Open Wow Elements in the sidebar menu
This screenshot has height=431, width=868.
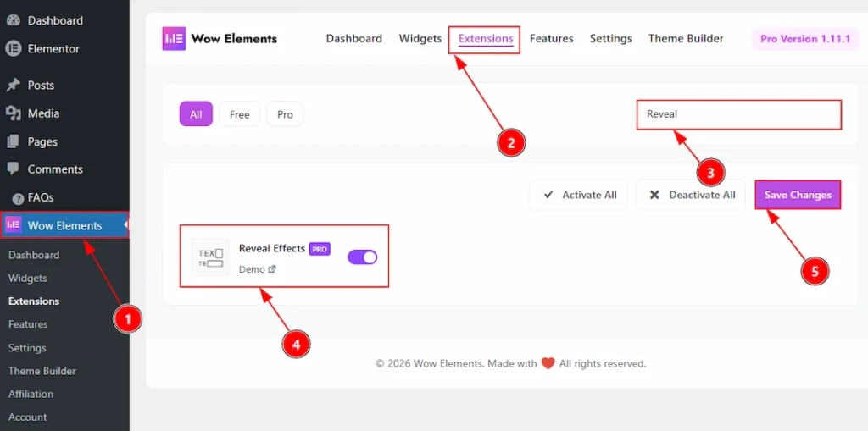(64, 225)
